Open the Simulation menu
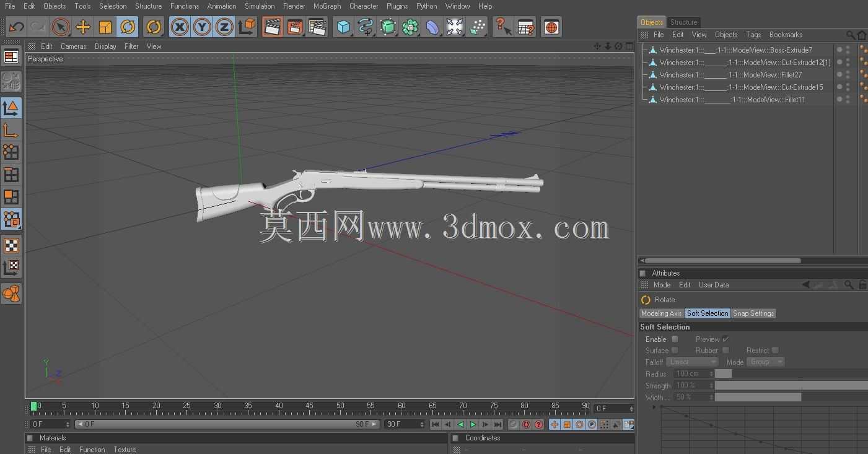Viewport: 868px width, 454px height. pos(260,6)
